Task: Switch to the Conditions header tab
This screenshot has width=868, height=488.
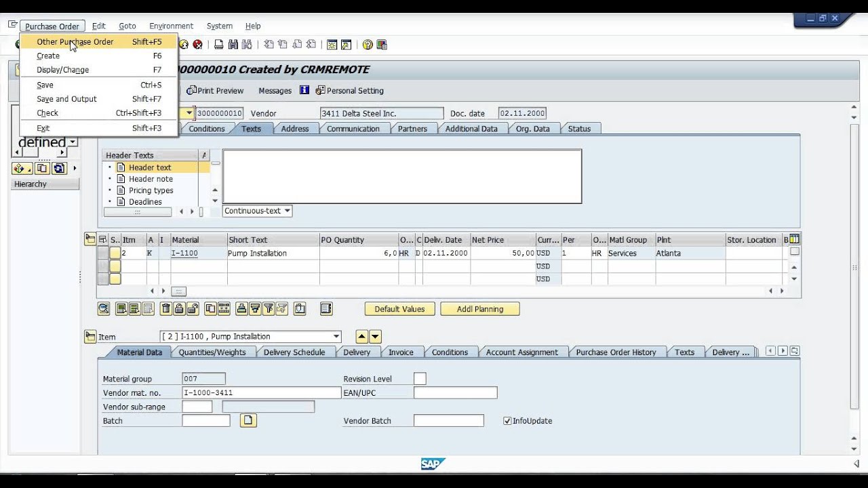Action: 206,129
